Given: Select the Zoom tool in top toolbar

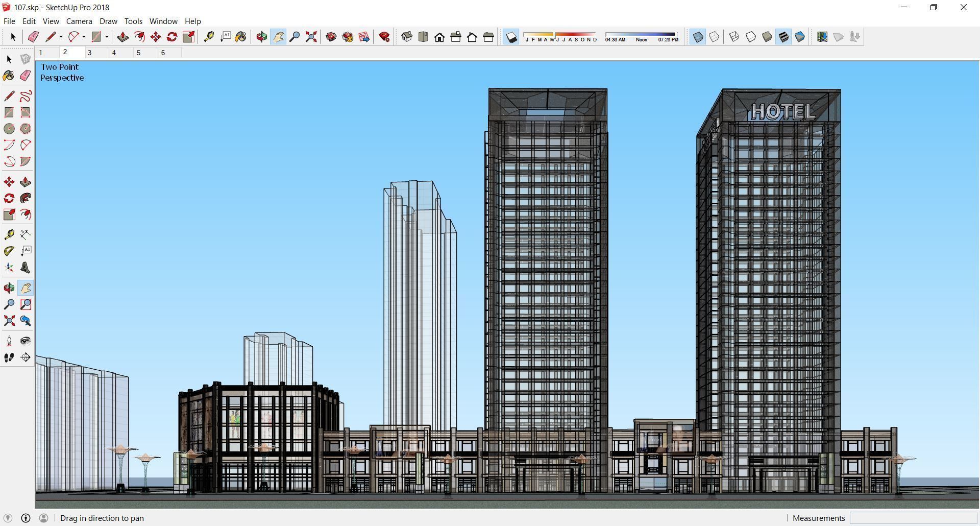Looking at the screenshot, I should 295,37.
